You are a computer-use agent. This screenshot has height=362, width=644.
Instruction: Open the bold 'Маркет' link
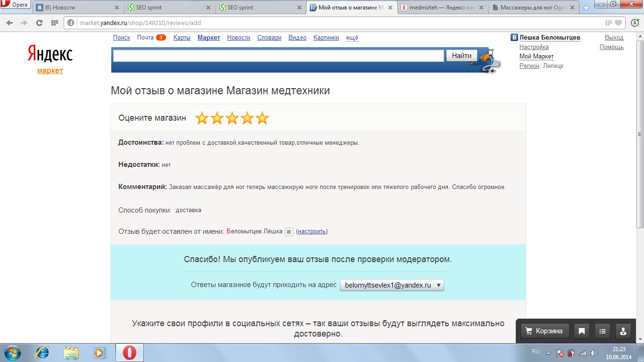tap(209, 38)
